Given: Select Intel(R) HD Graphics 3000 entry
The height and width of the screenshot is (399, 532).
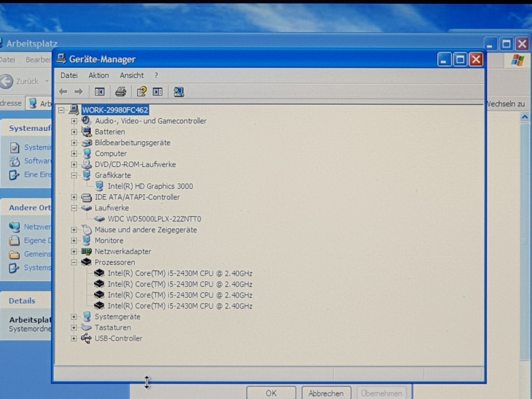Looking at the screenshot, I should [150, 186].
